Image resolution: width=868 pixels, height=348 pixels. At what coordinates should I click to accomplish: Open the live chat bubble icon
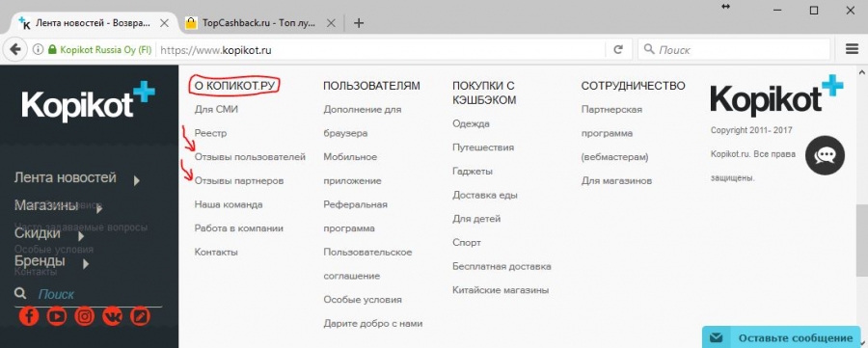[x=825, y=155]
